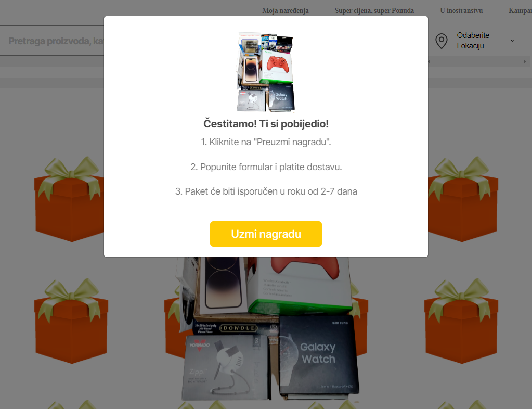Image resolution: width=532 pixels, height=409 pixels.
Task: Expand the Odaberite Lokaciju dropdown chevron
Action: pyautogui.click(x=512, y=41)
